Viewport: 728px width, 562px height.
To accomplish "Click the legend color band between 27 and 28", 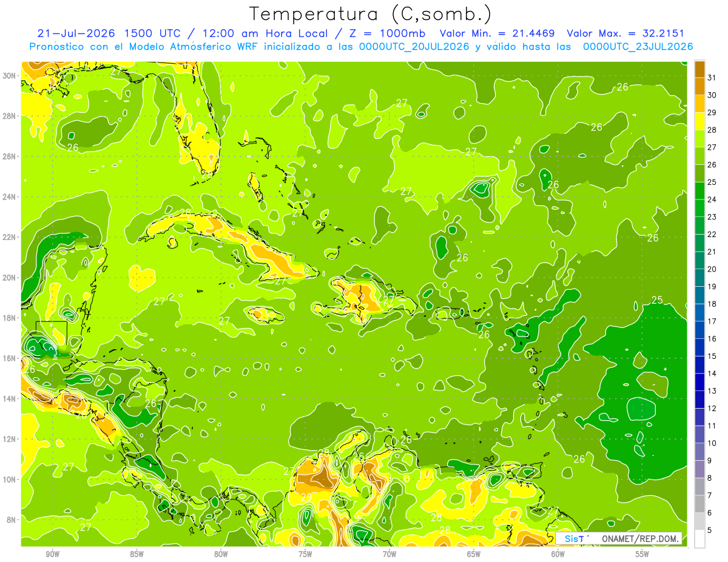I will click(699, 138).
